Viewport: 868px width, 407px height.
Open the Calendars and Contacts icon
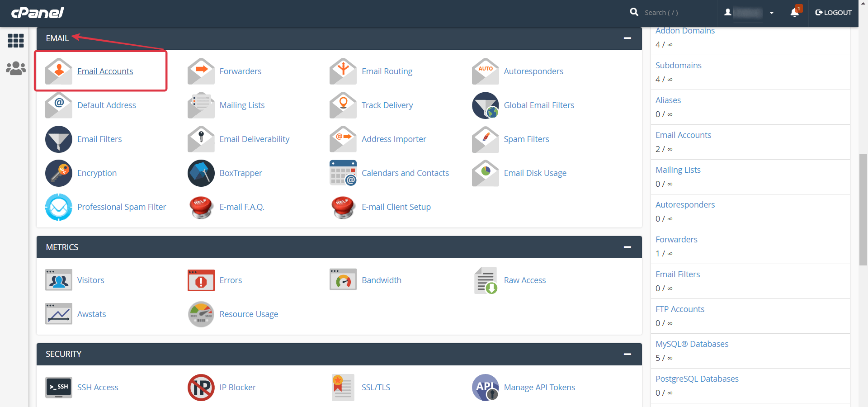coord(343,173)
